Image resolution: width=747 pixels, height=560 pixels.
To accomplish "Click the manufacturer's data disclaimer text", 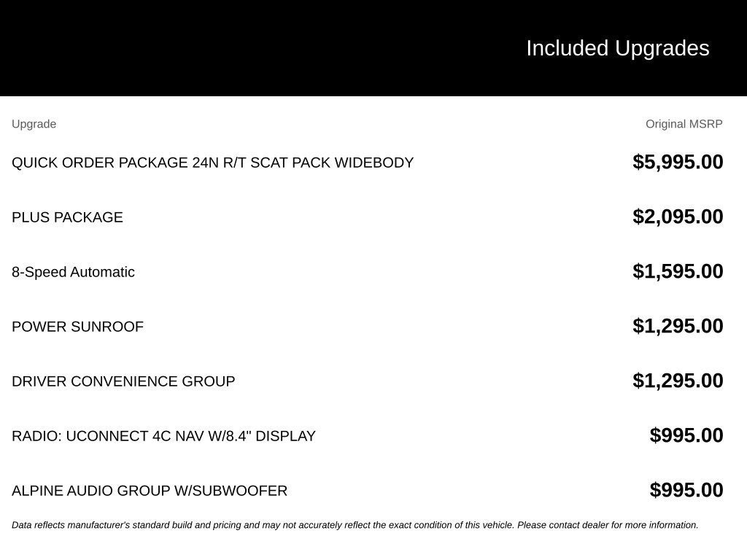I will tap(355, 525).
